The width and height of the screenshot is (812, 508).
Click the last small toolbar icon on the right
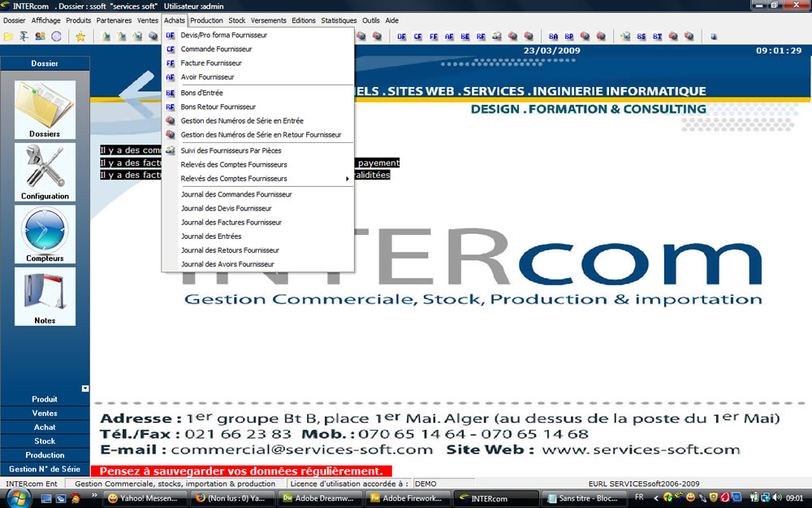[714, 37]
